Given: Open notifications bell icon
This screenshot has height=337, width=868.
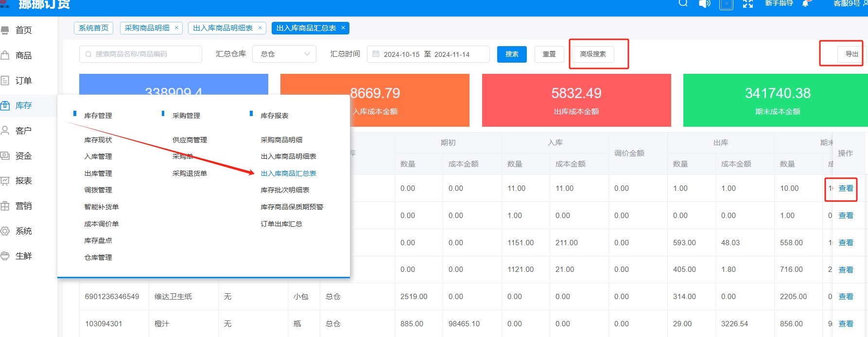Looking at the screenshot, I should [805, 4].
